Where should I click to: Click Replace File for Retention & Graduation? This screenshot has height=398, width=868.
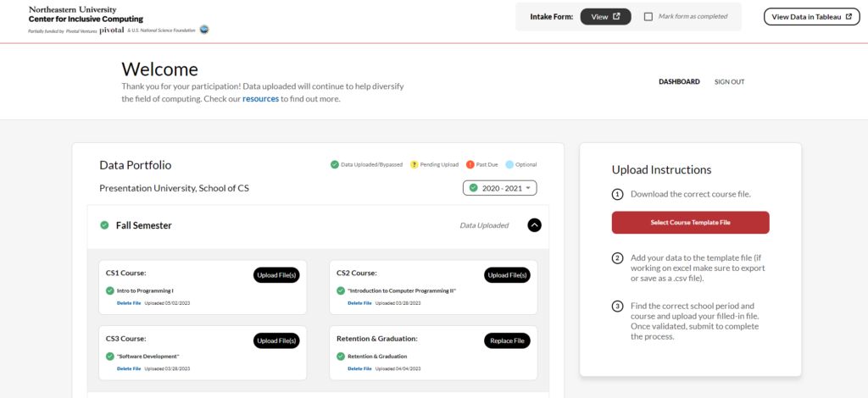[x=507, y=340]
